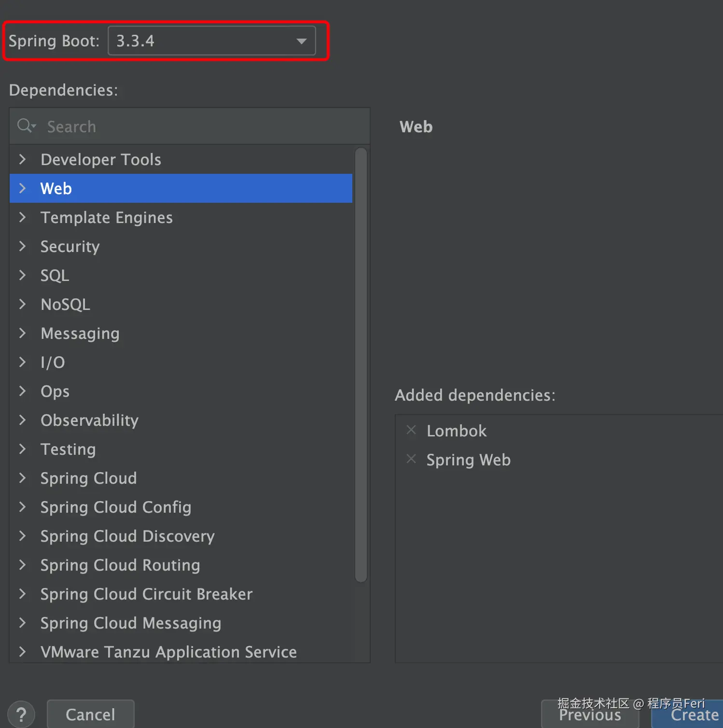This screenshot has width=723, height=728.
Task: Expand the Security category chevron
Action: click(x=22, y=246)
